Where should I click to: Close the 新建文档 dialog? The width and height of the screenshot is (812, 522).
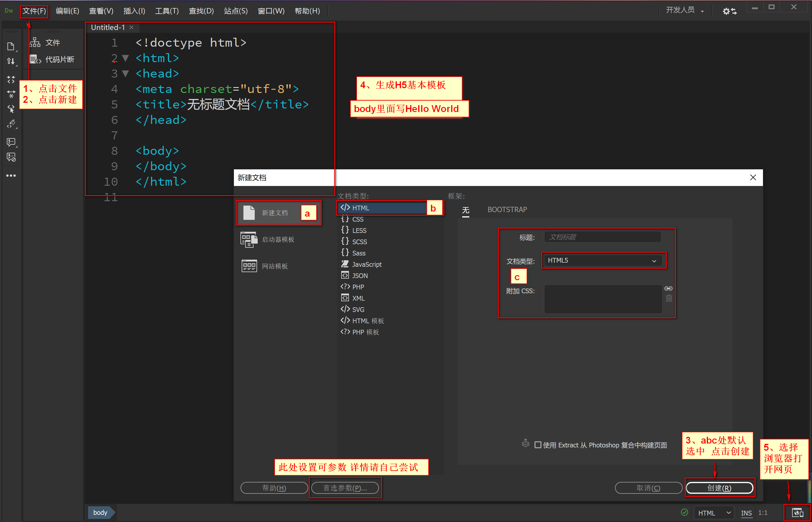click(753, 178)
